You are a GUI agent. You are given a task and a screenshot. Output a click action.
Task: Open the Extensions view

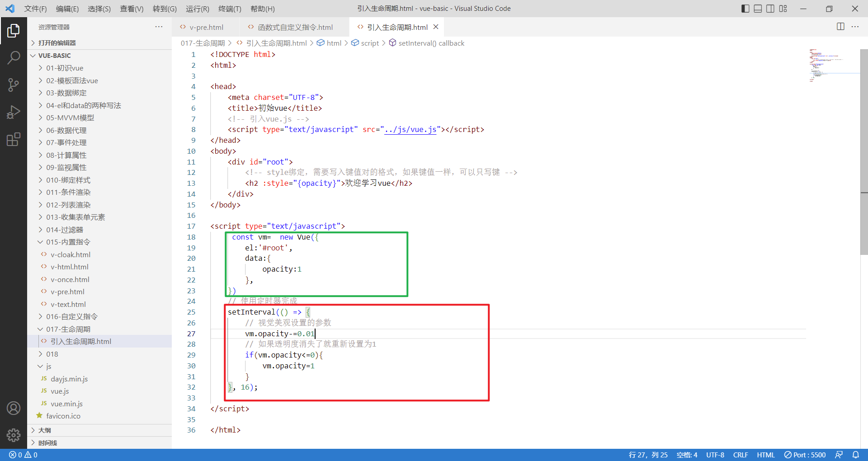point(14,139)
